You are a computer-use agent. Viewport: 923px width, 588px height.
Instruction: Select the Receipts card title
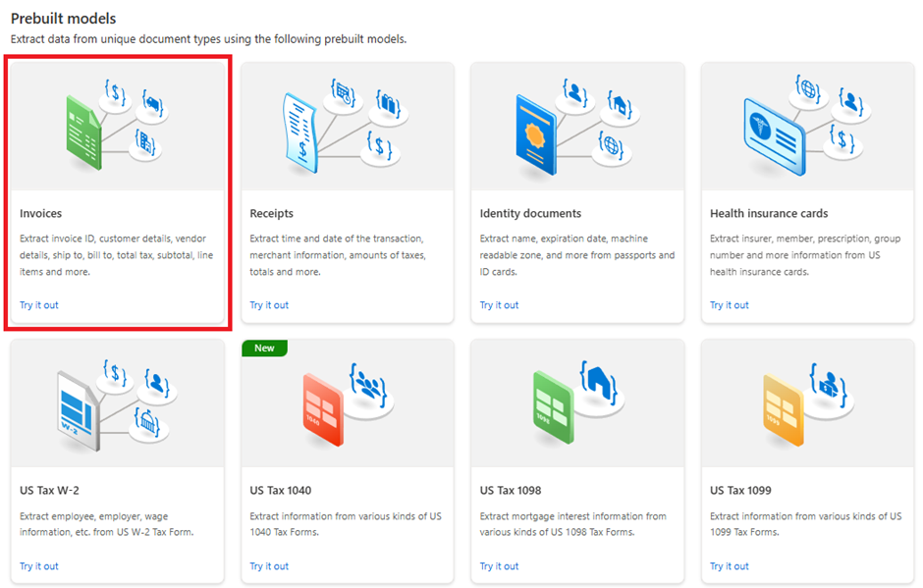click(271, 213)
